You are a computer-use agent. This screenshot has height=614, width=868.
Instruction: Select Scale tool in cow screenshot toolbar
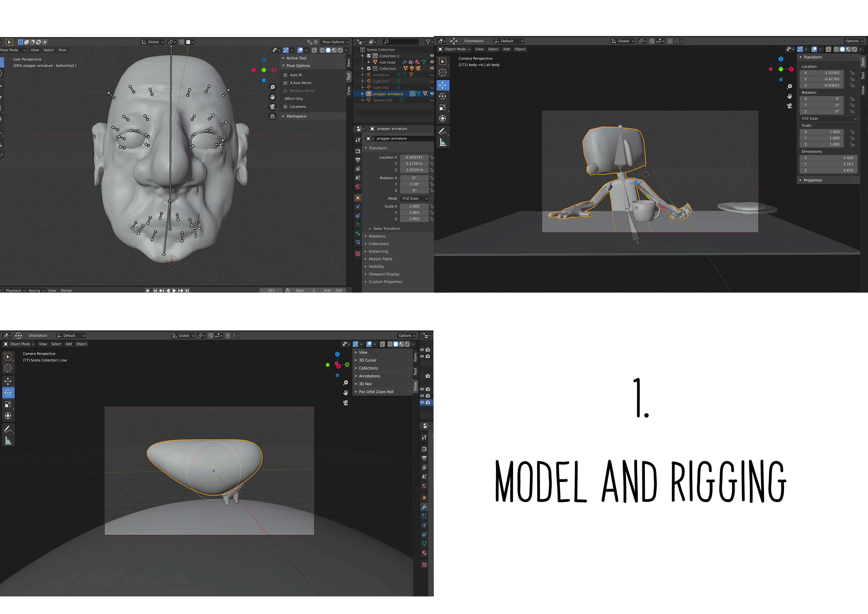pyautogui.click(x=8, y=404)
